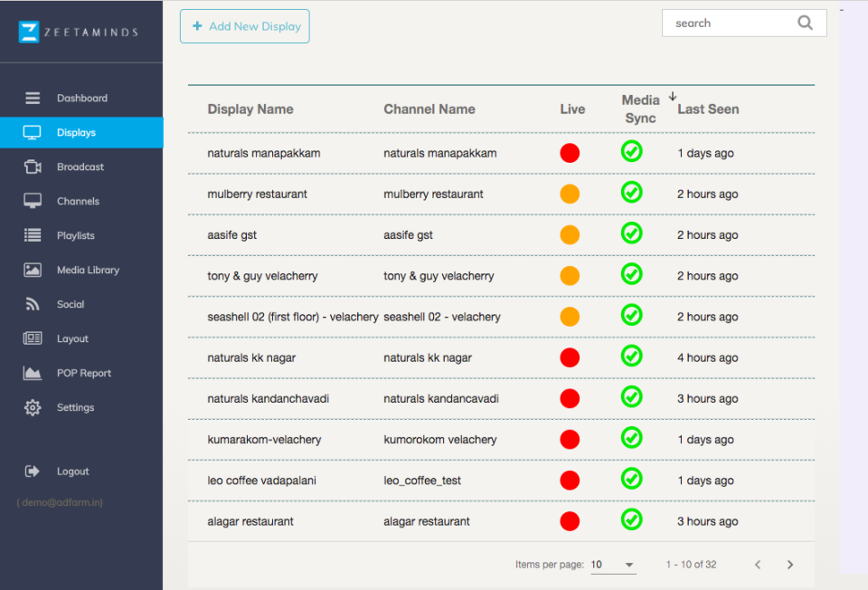Click the Zeetaminds logo icon
The height and width of the screenshot is (590, 868).
(29, 32)
